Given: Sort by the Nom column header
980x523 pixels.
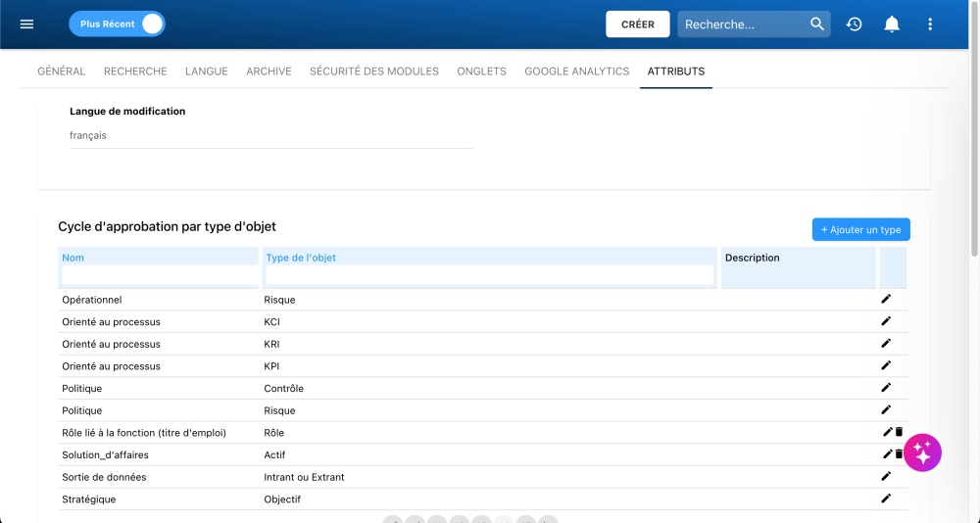Looking at the screenshot, I should [x=73, y=258].
